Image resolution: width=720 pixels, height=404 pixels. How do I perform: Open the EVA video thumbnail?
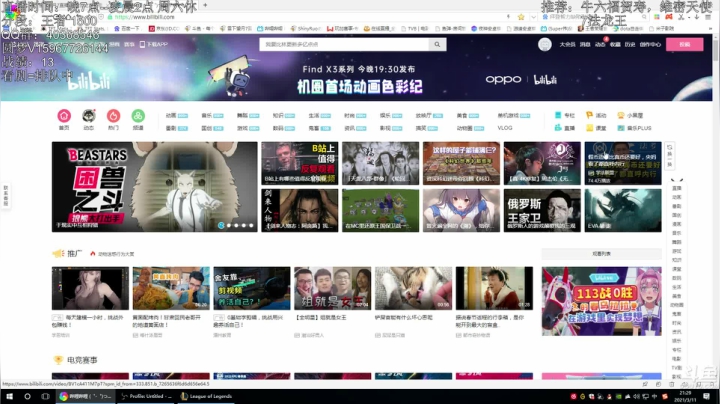click(623, 210)
